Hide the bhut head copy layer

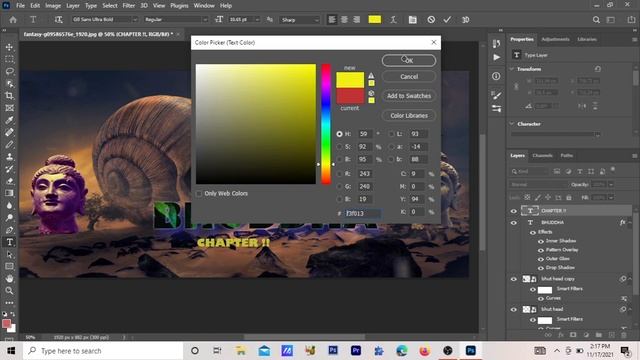click(513, 279)
